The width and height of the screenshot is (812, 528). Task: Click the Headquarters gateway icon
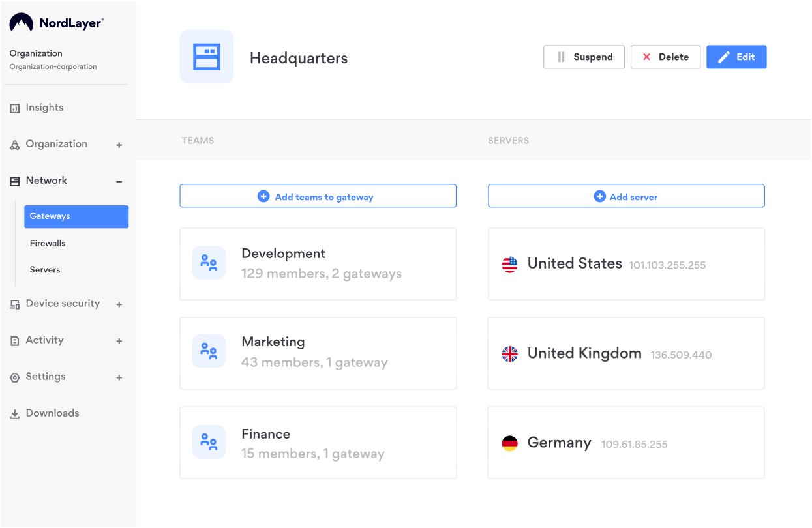206,56
